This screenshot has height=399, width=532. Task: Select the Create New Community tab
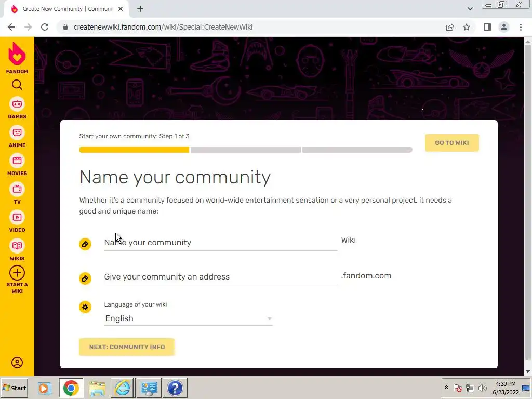pos(67,9)
